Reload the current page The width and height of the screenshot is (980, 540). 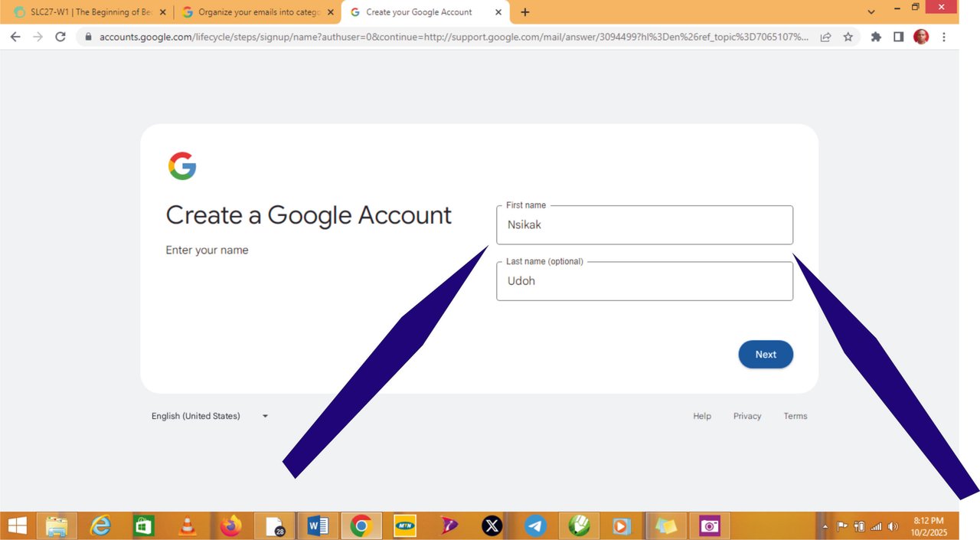click(60, 37)
